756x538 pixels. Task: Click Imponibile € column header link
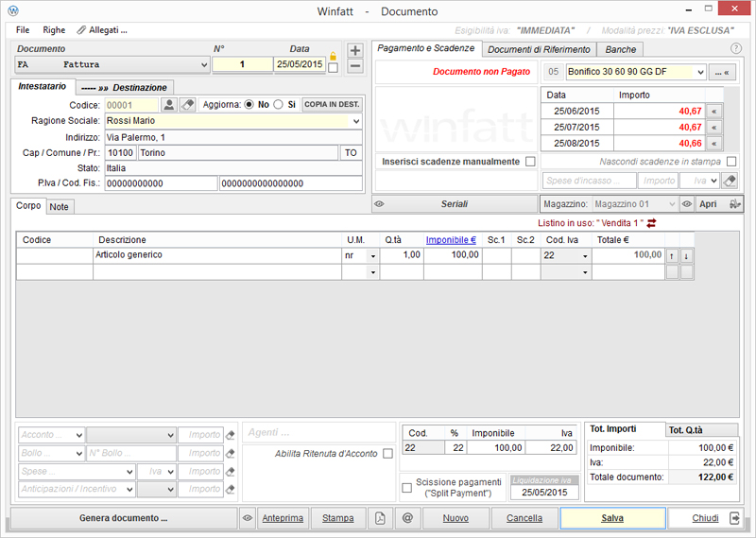click(x=451, y=240)
